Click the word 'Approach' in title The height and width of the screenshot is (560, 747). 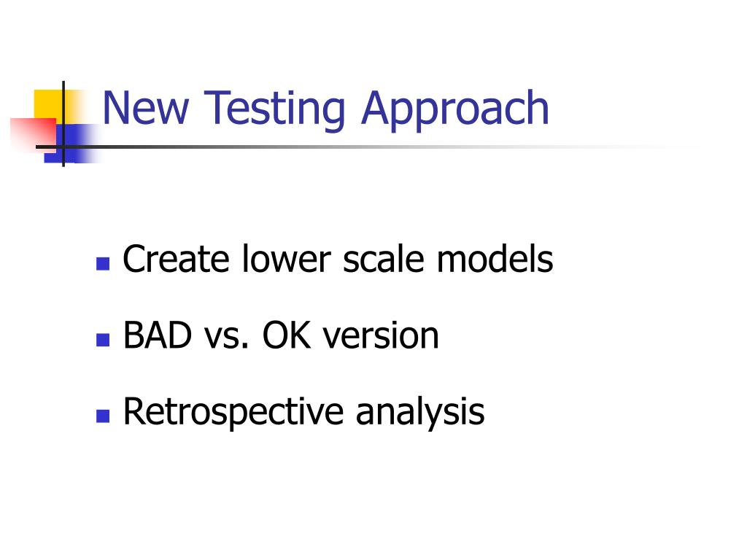pos(455,111)
